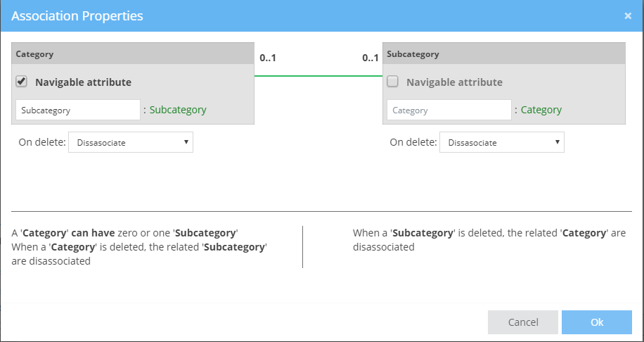644x342 pixels.
Task: Open the On delete dropdown below Subcategory
Action: coord(502,142)
